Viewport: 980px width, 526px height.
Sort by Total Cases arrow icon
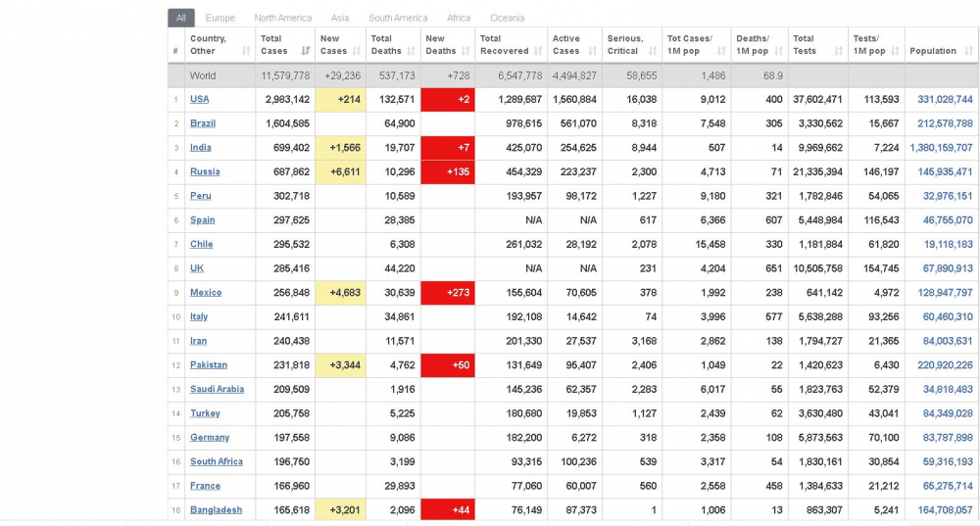(x=305, y=51)
